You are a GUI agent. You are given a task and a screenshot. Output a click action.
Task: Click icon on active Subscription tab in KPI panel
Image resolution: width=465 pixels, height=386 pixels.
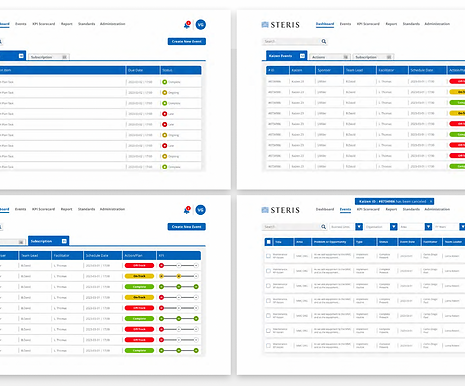pyautogui.click(x=64, y=241)
